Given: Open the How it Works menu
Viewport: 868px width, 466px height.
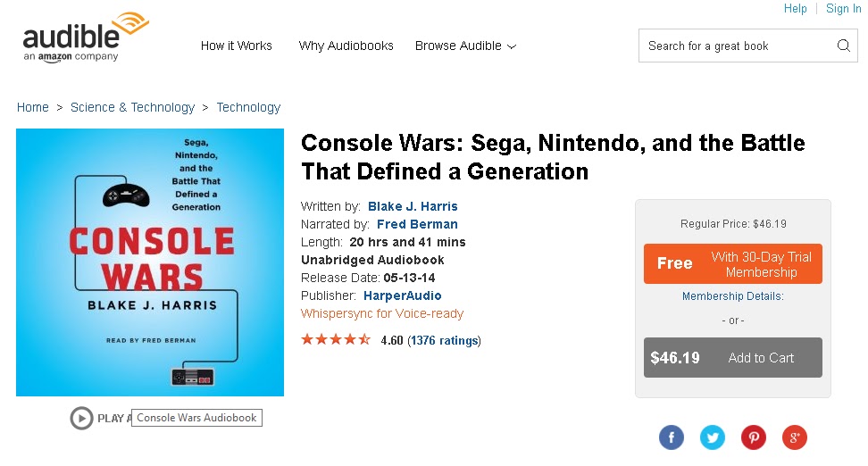Looking at the screenshot, I should pyautogui.click(x=236, y=46).
